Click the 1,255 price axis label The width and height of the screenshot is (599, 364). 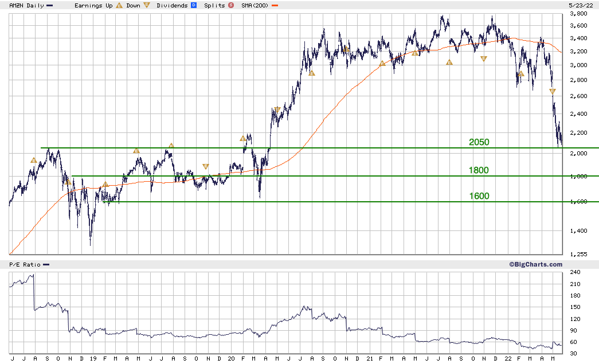(x=578, y=255)
